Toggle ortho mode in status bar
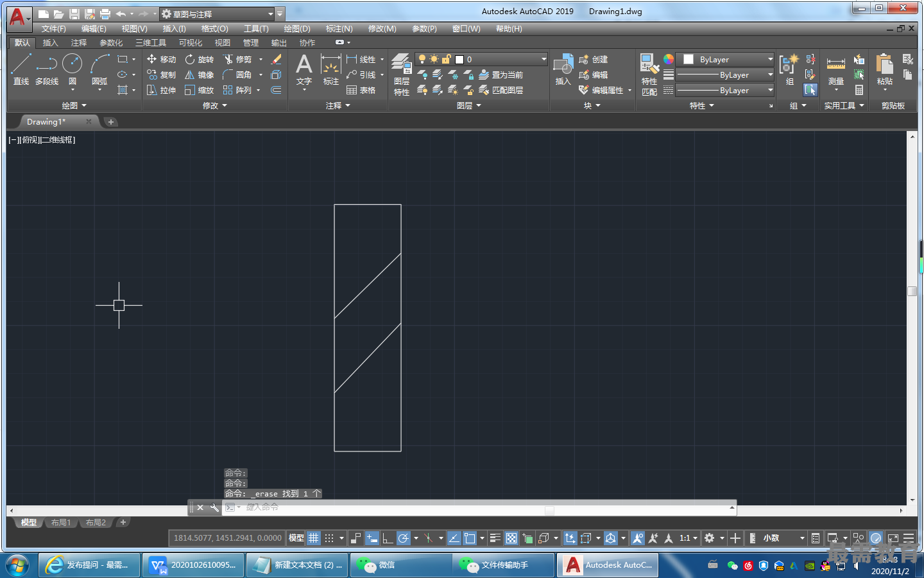924x578 pixels. coord(388,538)
